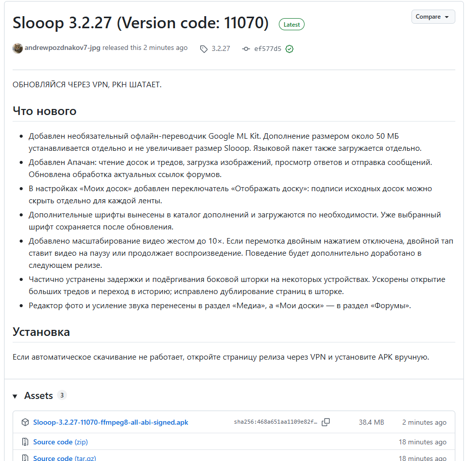
Task: Open the green verified commit checkmark
Action: point(289,49)
